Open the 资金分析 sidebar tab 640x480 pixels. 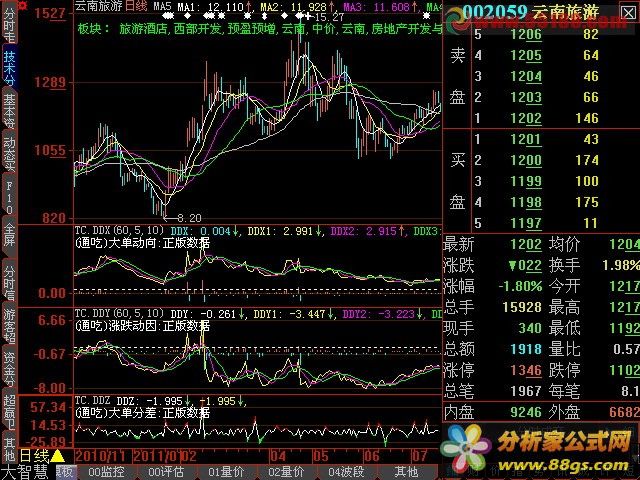pyautogui.click(x=9, y=369)
